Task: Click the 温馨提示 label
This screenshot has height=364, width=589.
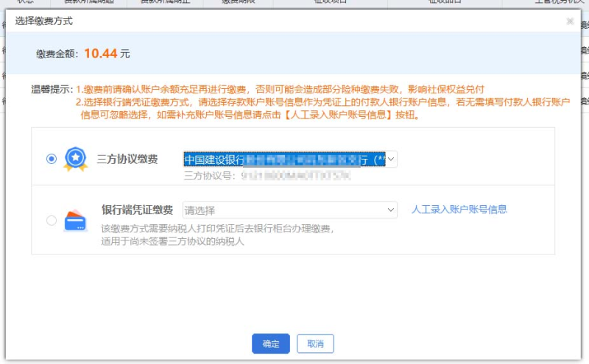Action: (52, 89)
